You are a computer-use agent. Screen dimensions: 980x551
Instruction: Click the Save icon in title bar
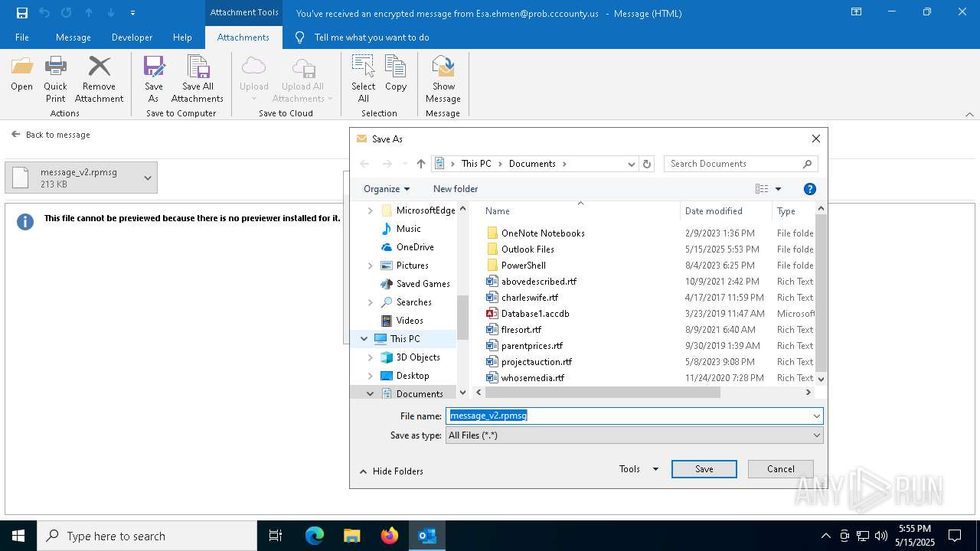coord(22,12)
